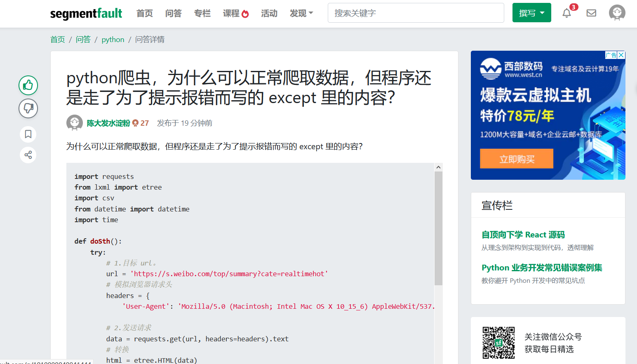Open the user avatar in the header
The width and height of the screenshot is (637, 364).
[617, 13]
